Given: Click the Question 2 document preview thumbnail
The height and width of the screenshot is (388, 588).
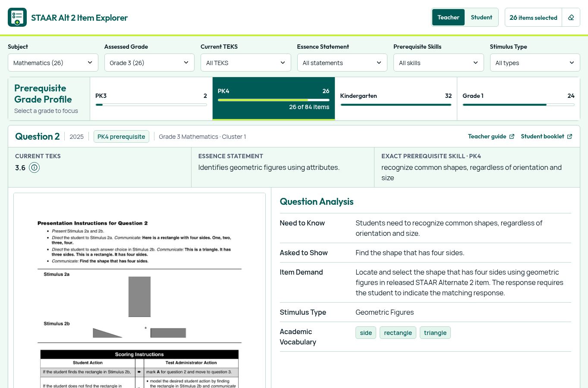Looking at the screenshot, I should coord(139,291).
